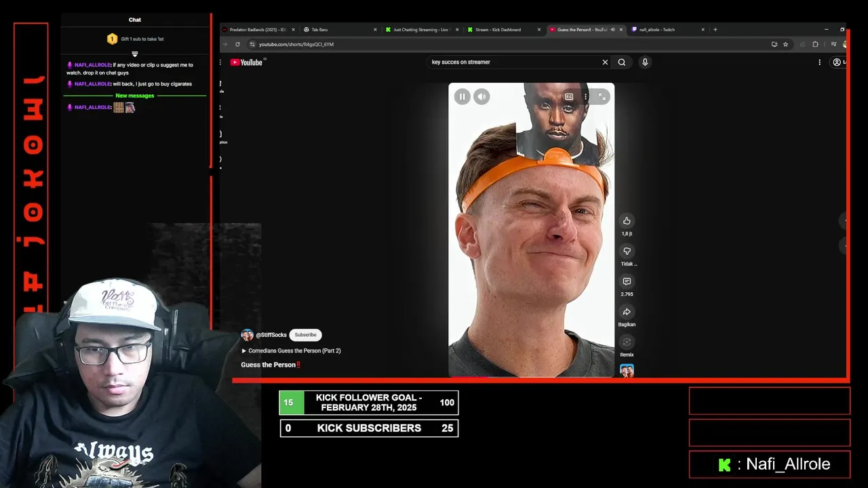
Task: Jump to New messages in chat
Action: 135,96
